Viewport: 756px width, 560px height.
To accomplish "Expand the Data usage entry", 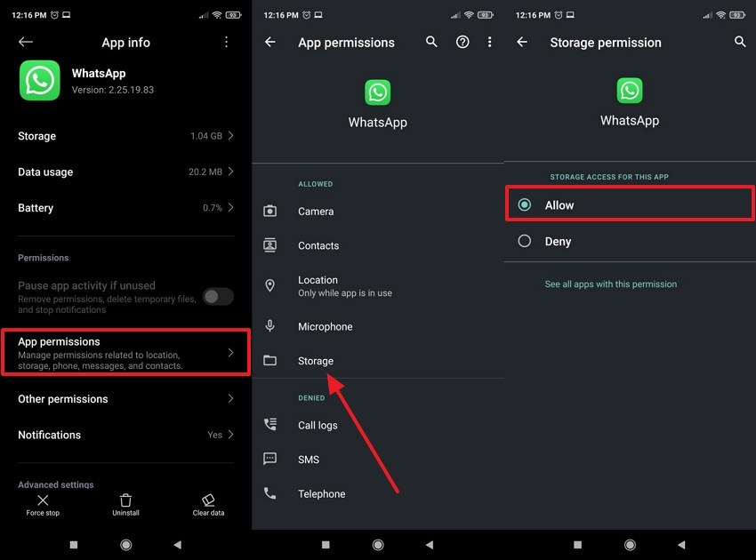I will 125,172.
